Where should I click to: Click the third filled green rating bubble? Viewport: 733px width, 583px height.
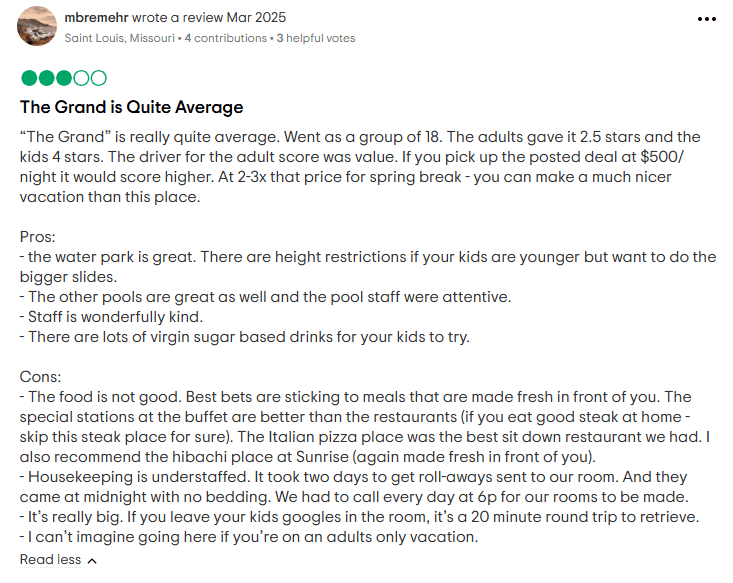point(64,78)
